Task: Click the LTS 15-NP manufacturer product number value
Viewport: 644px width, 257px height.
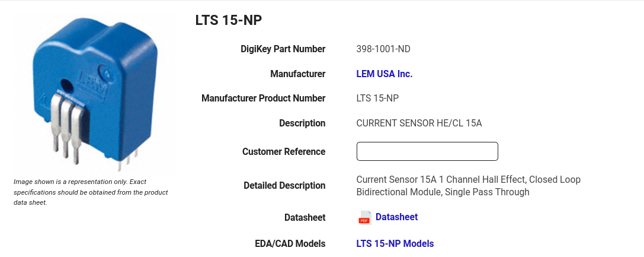Action: [x=377, y=99]
